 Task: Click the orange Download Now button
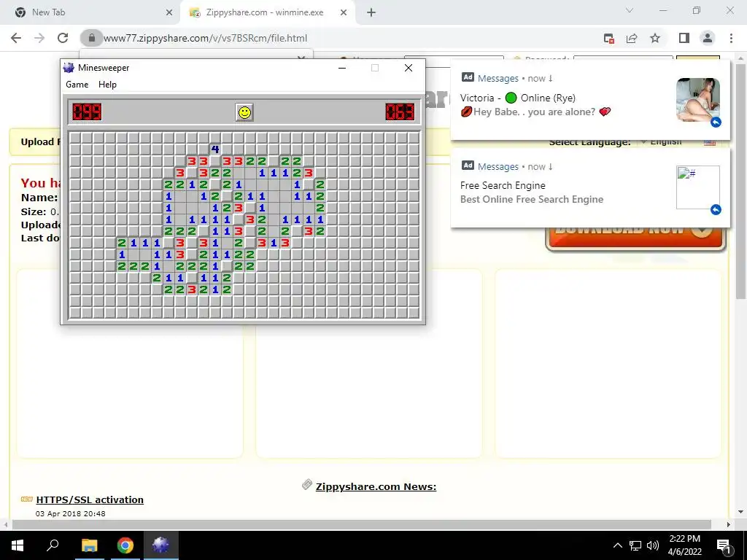point(635,238)
